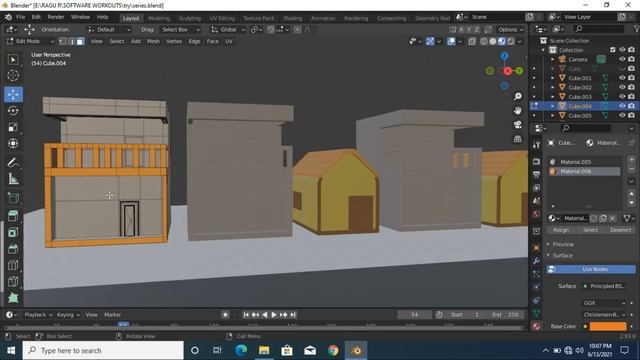This screenshot has width=640, height=360.
Task: Select the Add Cube tool
Action: 13,198
